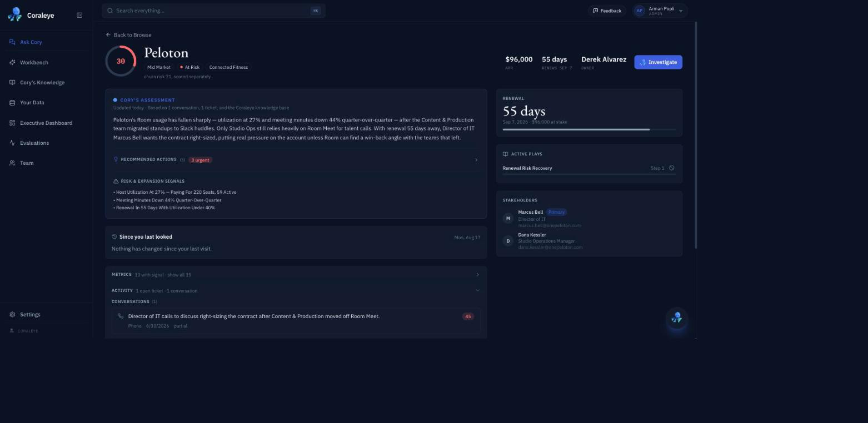Click the $96,000 ARR value
This screenshot has height=423, width=868.
pos(518,59)
